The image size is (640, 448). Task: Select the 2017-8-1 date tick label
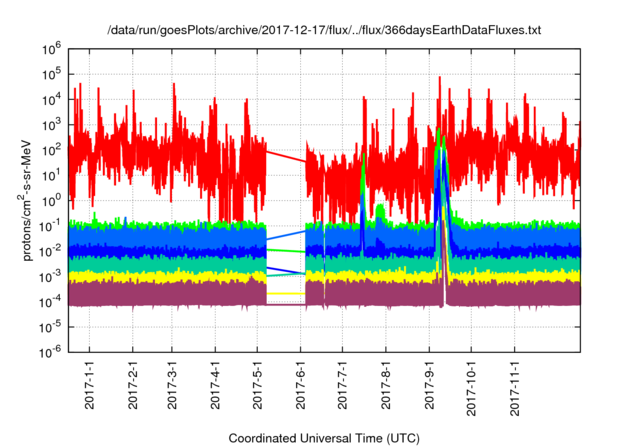click(x=386, y=386)
